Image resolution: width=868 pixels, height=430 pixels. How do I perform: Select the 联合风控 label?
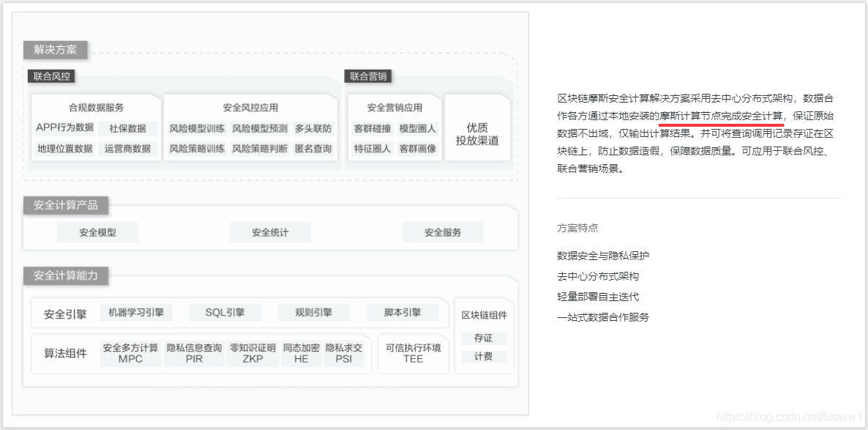click(51, 76)
